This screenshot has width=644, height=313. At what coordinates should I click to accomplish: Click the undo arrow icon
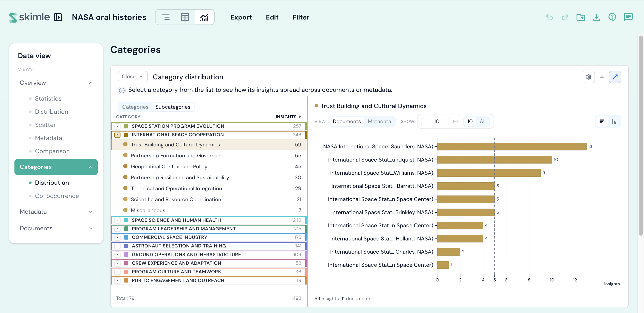(549, 17)
